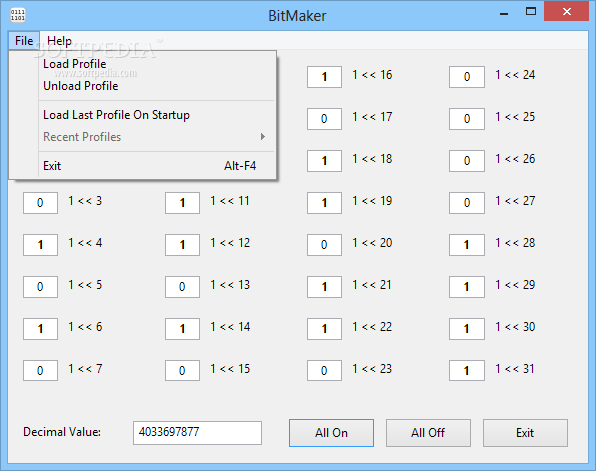
Task: Click the Exit button at bottom right
Action: (x=525, y=433)
